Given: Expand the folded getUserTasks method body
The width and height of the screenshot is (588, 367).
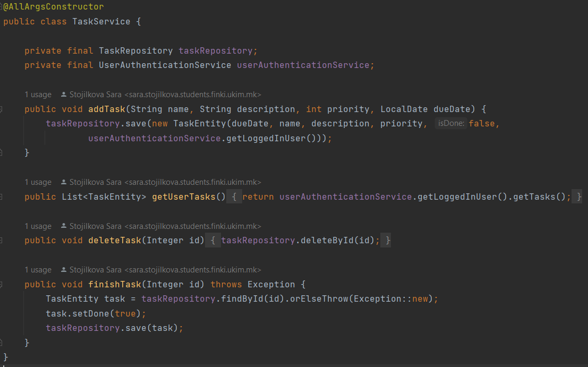Looking at the screenshot, I should [x=234, y=197].
